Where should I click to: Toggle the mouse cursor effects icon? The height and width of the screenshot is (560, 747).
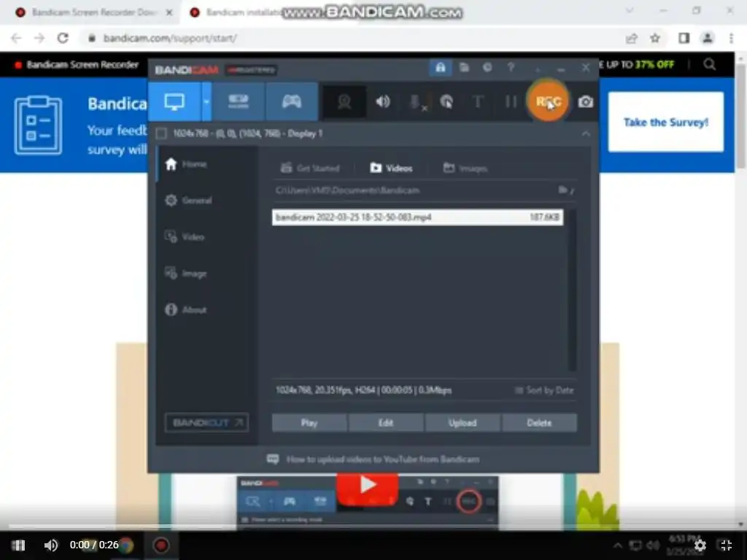[x=446, y=101]
